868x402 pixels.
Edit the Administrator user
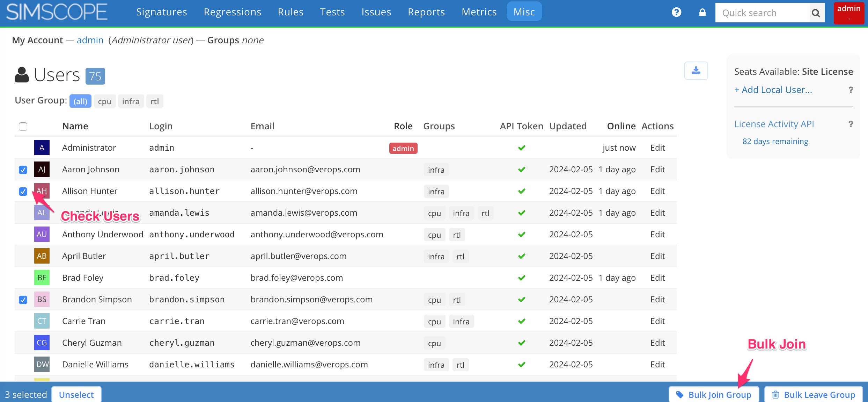point(657,148)
